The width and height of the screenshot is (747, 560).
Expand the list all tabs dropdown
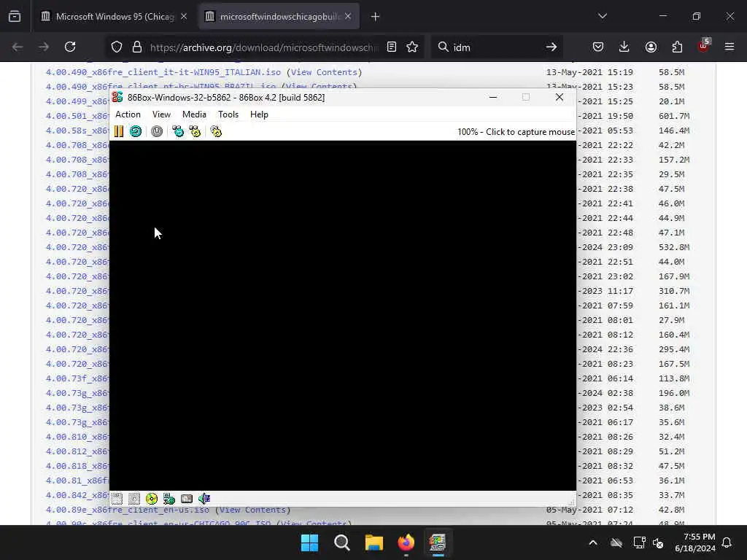(603, 16)
